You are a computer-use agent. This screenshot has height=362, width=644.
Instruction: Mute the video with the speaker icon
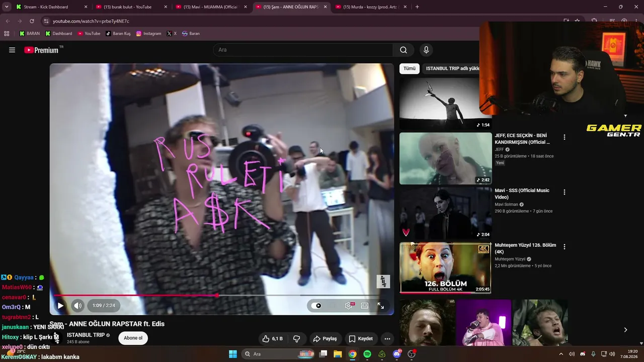(77, 305)
